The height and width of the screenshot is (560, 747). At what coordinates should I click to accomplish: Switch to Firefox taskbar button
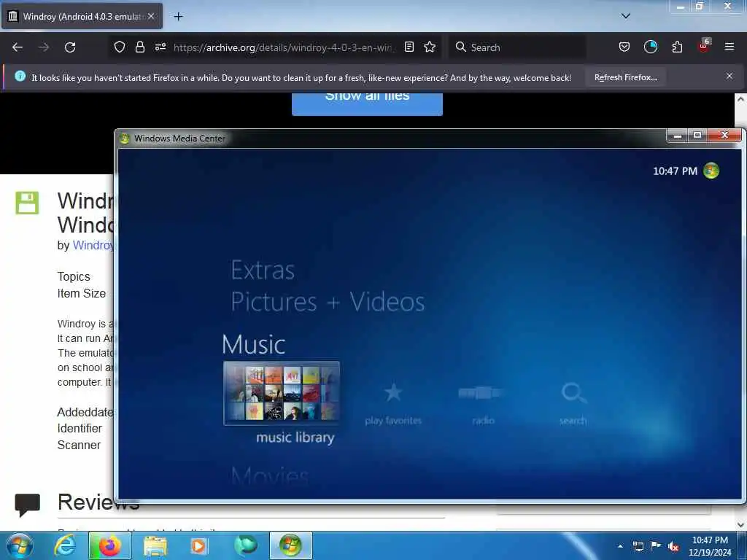click(x=109, y=545)
